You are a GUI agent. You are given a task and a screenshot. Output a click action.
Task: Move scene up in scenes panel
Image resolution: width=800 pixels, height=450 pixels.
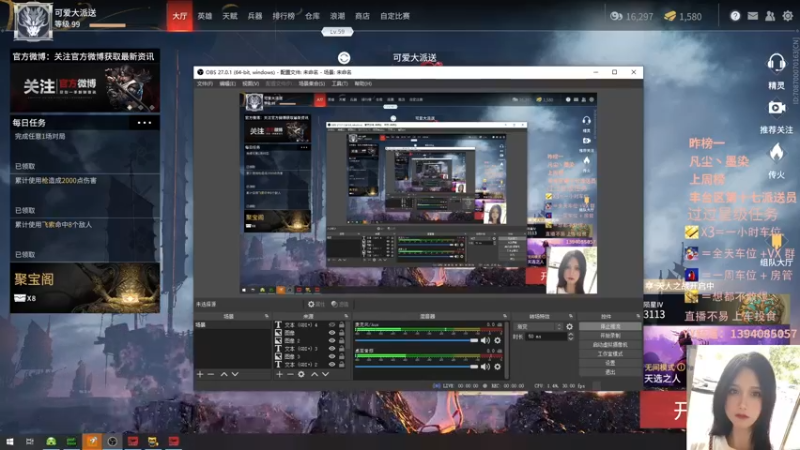click(x=224, y=374)
